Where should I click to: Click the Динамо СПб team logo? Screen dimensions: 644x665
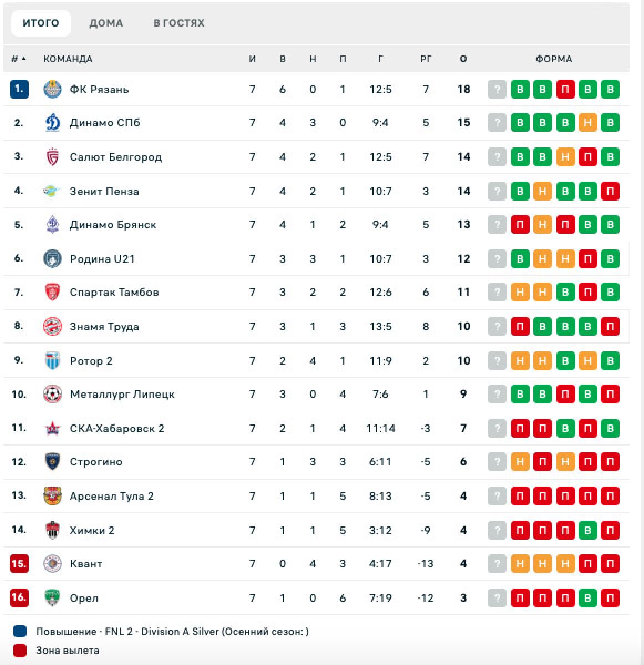pos(53,122)
